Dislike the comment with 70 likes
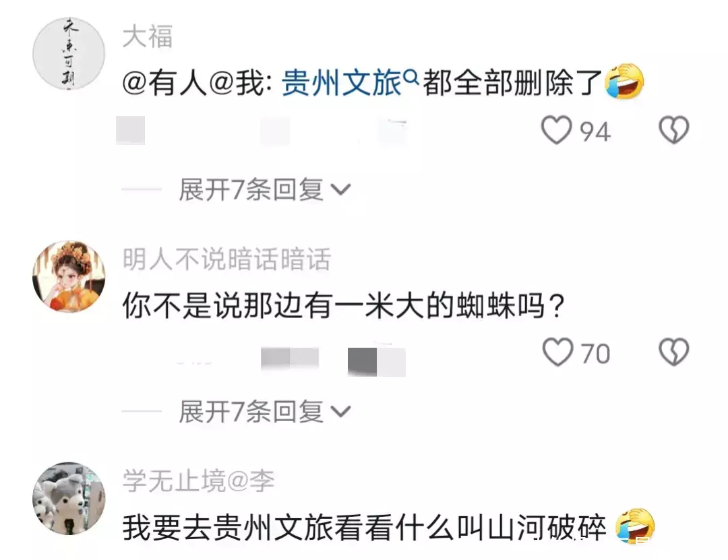This screenshot has height=560, width=728. pyautogui.click(x=673, y=352)
